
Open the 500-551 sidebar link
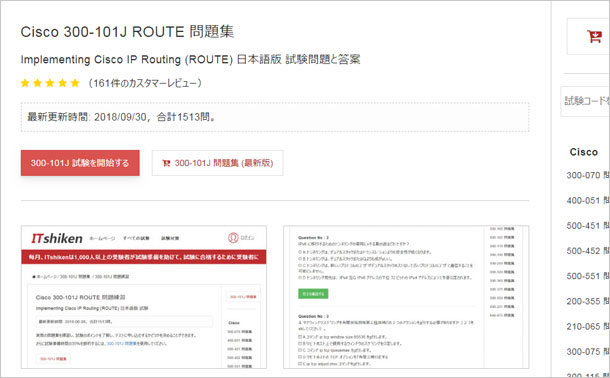(x=587, y=276)
